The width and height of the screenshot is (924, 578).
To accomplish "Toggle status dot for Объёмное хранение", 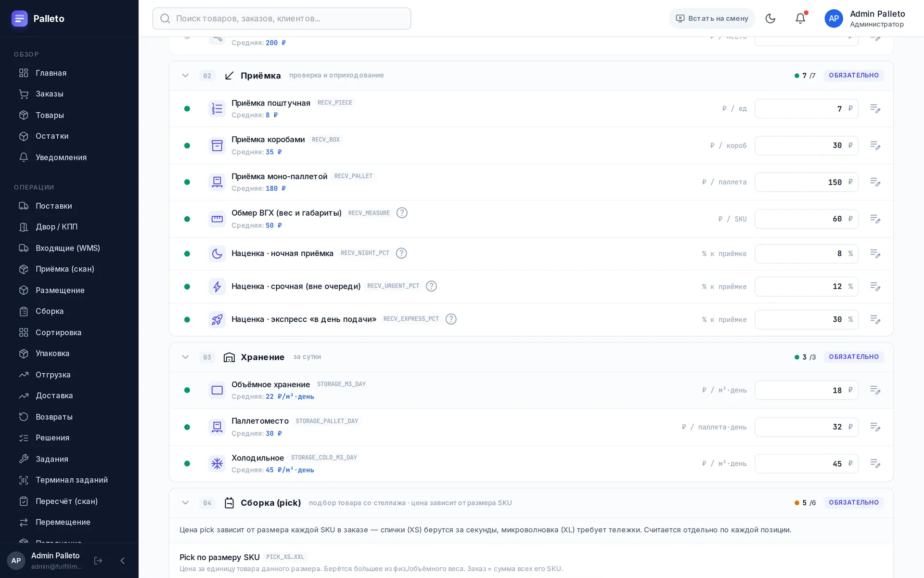I will (187, 390).
